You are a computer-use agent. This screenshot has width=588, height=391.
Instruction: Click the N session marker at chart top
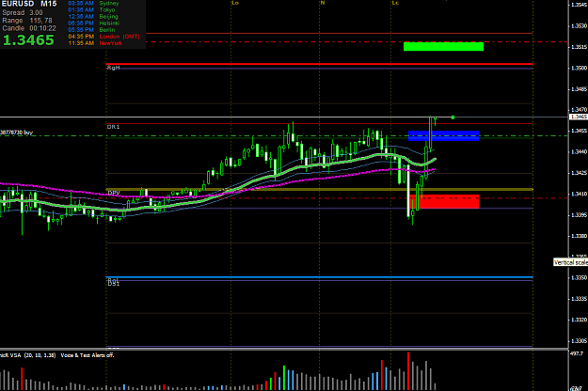[x=323, y=3]
